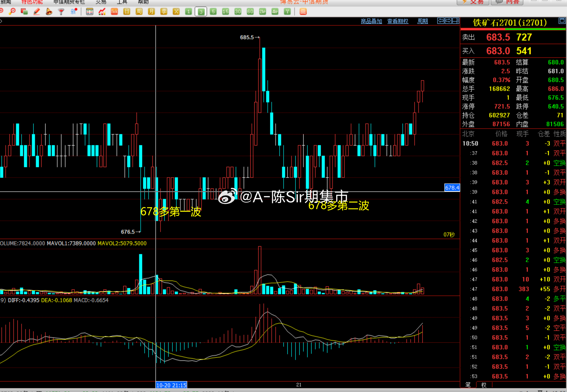Maximize the iron ore quote panel
Viewport: 567px width, 392px height.
pos(562,21)
